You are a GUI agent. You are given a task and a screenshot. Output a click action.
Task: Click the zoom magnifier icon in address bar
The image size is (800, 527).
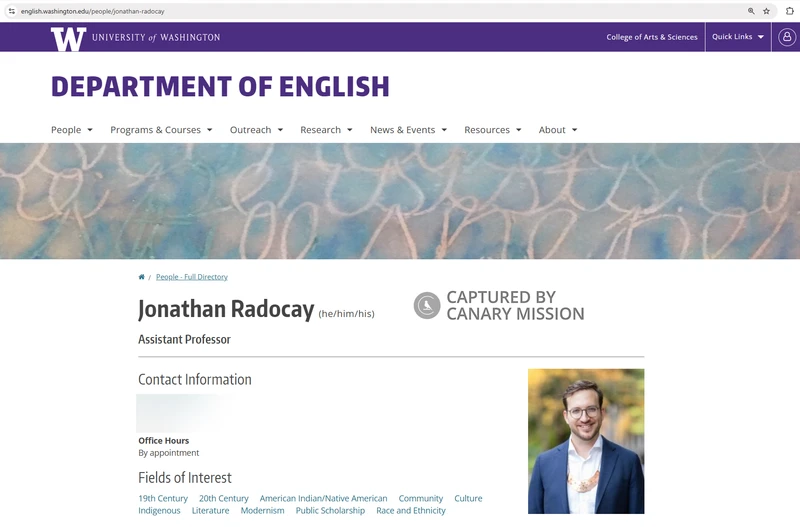(x=751, y=11)
